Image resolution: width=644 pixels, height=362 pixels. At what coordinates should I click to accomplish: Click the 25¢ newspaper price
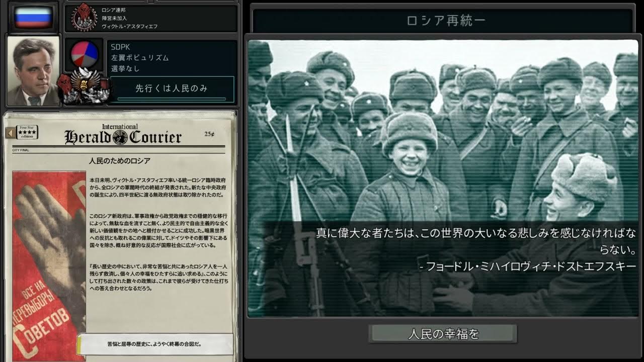pyautogui.click(x=210, y=134)
